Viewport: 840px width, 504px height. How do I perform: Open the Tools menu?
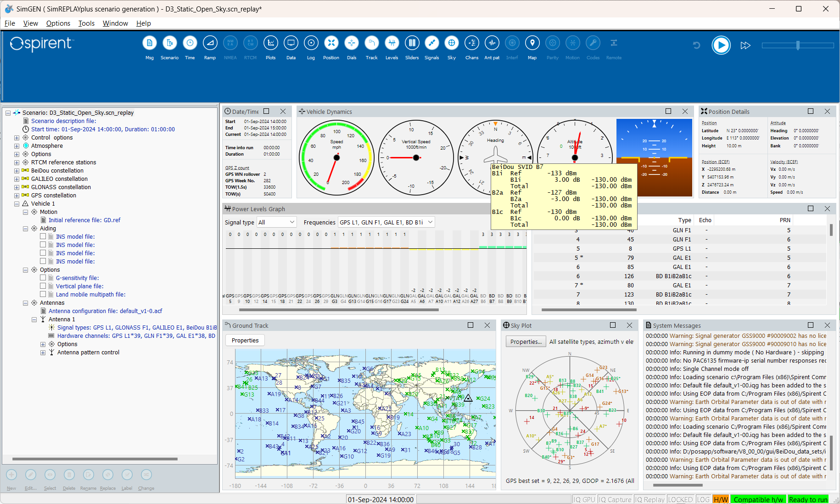[x=86, y=23]
